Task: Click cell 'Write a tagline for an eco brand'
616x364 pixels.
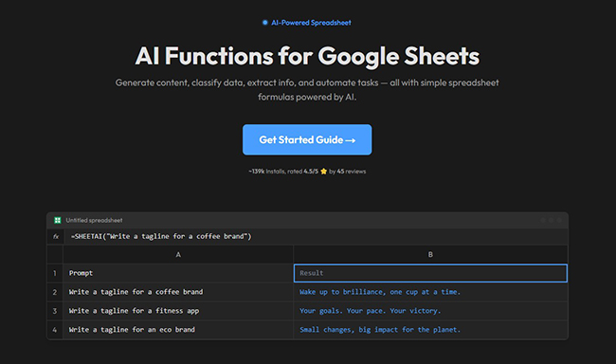Action: [178, 330]
